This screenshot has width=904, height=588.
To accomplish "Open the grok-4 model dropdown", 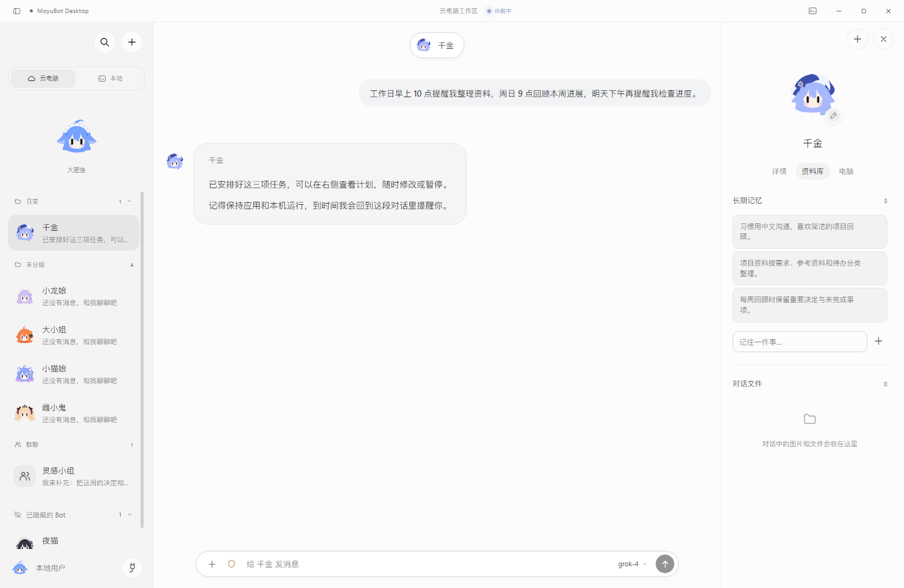I will pos(632,564).
